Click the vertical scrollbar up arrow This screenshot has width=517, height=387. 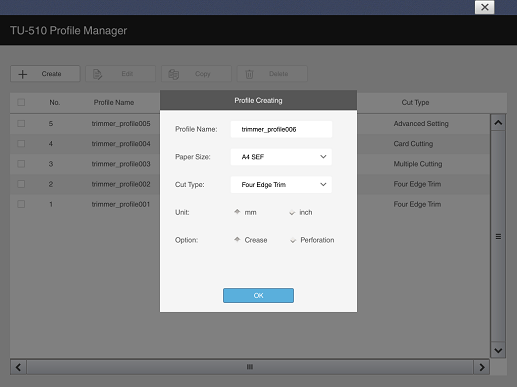coord(498,123)
